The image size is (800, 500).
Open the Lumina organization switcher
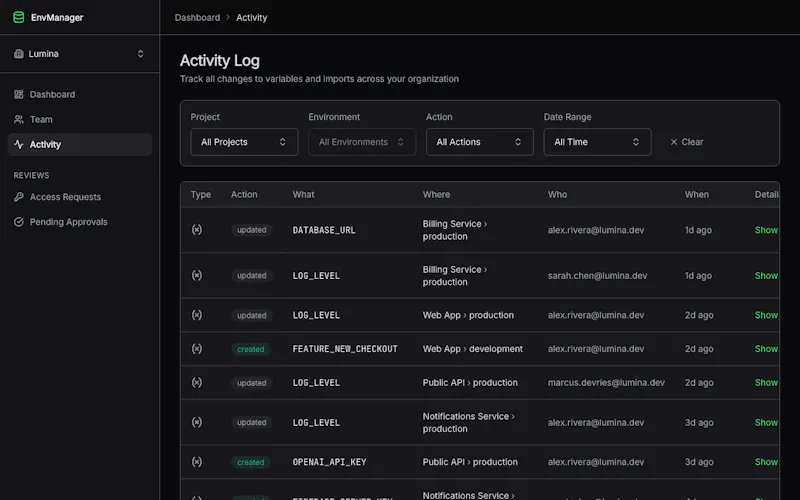click(80, 54)
